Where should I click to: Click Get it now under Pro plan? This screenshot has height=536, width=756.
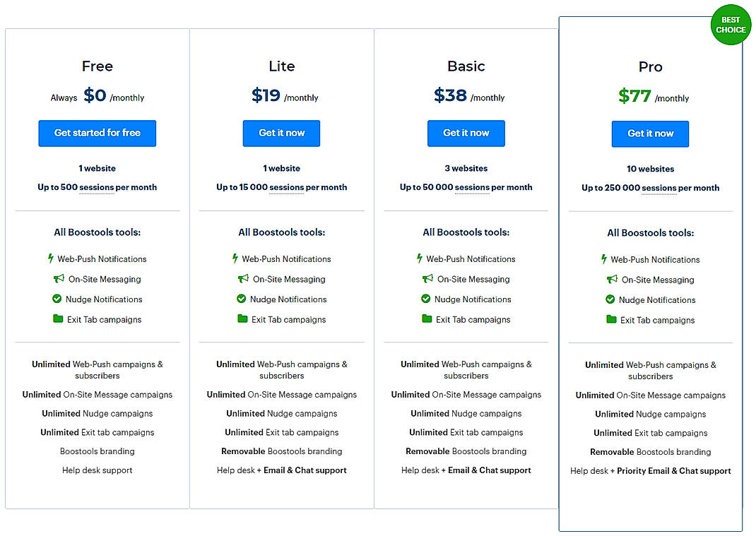[650, 133]
